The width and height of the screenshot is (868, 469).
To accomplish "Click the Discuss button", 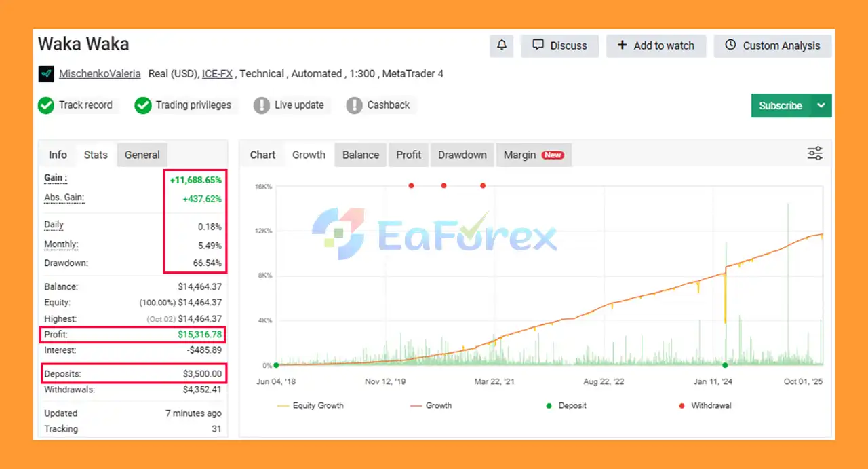I will pos(559,45).
